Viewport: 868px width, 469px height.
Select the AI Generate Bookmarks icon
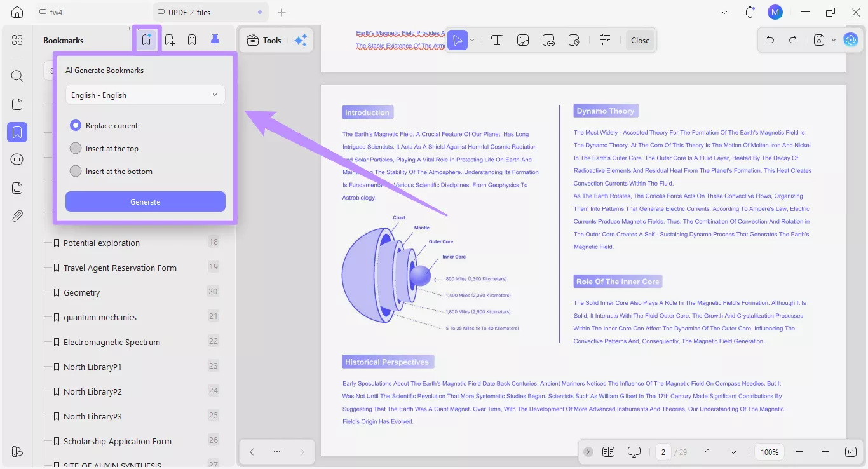tap(147, 39)
